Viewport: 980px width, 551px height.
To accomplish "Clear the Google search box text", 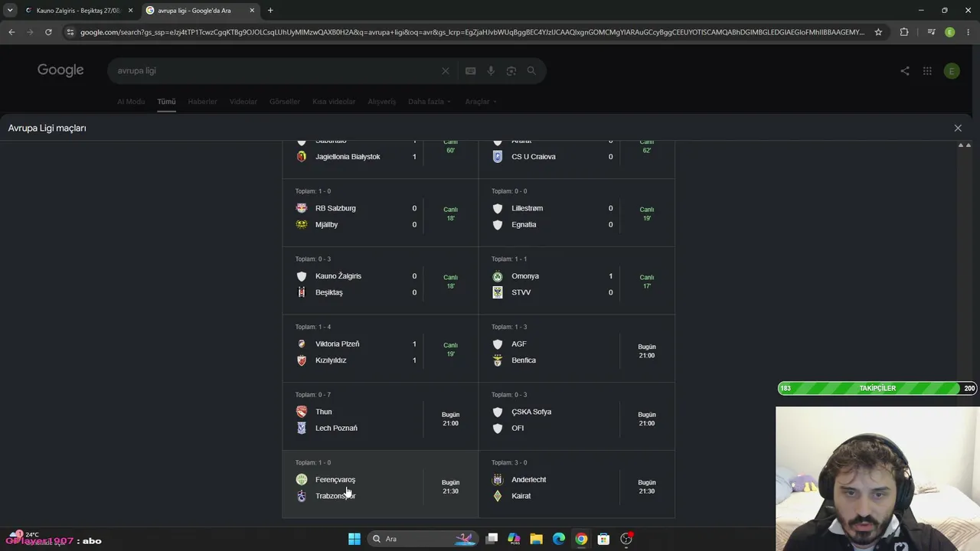I will point(446,70).
